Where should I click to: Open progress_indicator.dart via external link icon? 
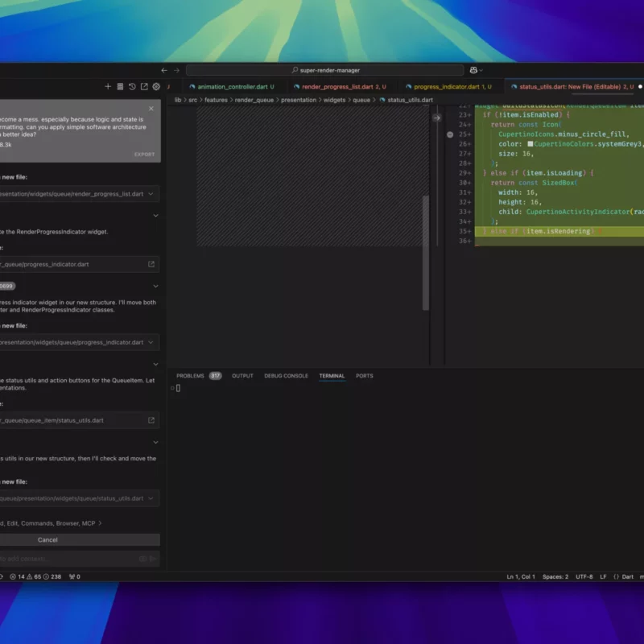point(151,264)
